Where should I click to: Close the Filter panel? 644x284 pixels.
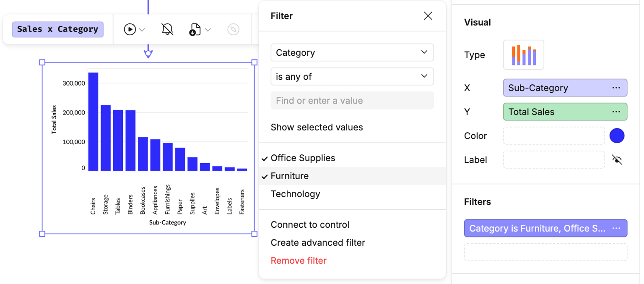point(428,16)
